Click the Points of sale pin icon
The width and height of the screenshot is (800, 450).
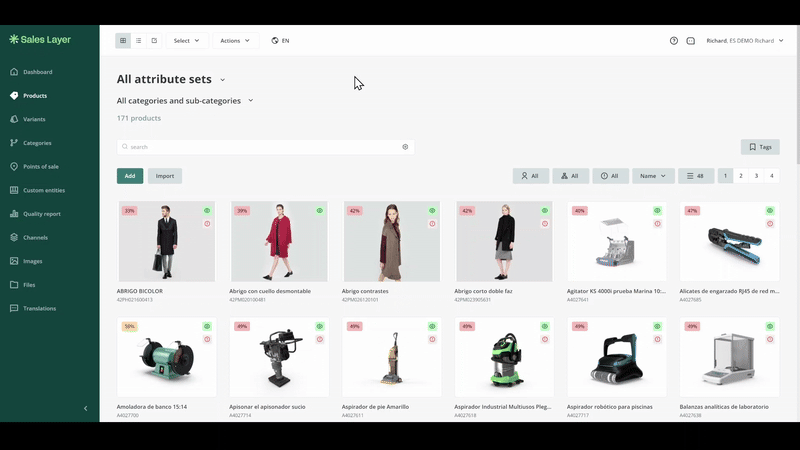(14, 166)
